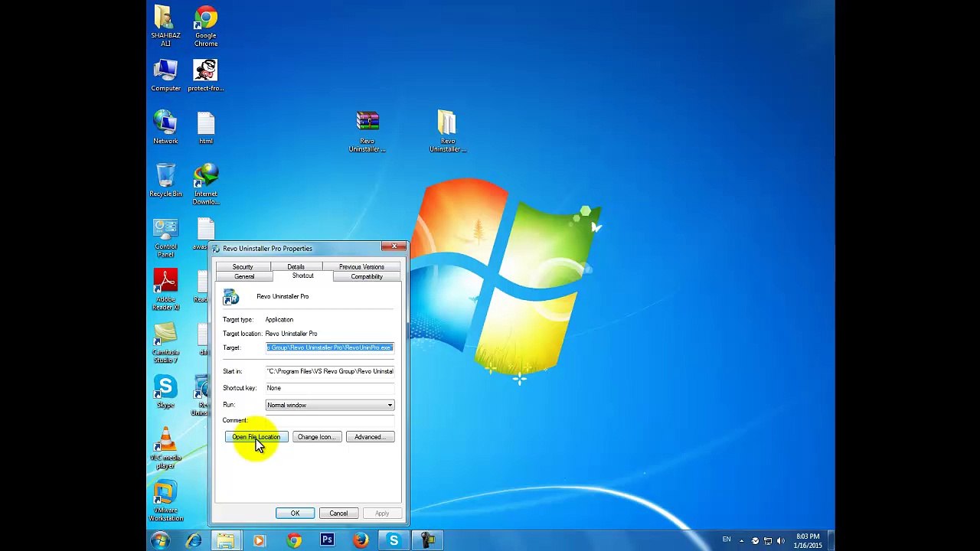The image size is (980, 551).
Task: Open the camera recorder taskbar icon
Action: (x=427, y=541)
